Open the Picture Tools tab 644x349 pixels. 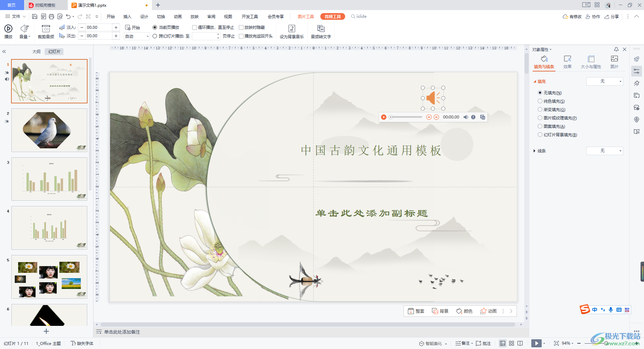pos(306,16)
